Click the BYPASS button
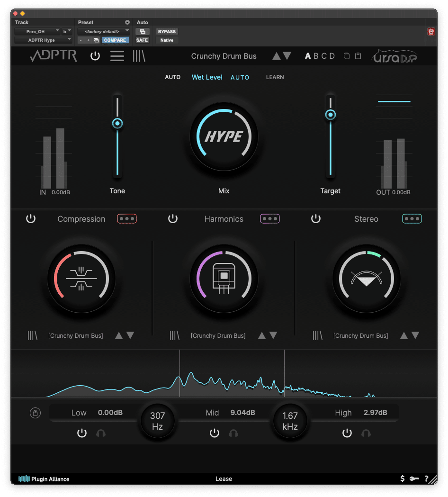Image resolution: width=448 pixels, height=497 pixels. tap(167, 31)
